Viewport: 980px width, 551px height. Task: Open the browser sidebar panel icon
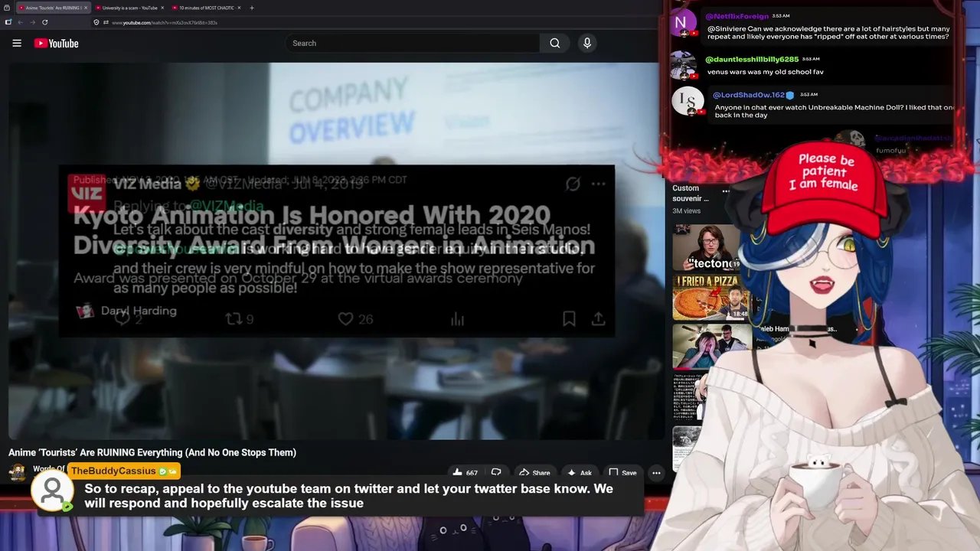point(8,22)
